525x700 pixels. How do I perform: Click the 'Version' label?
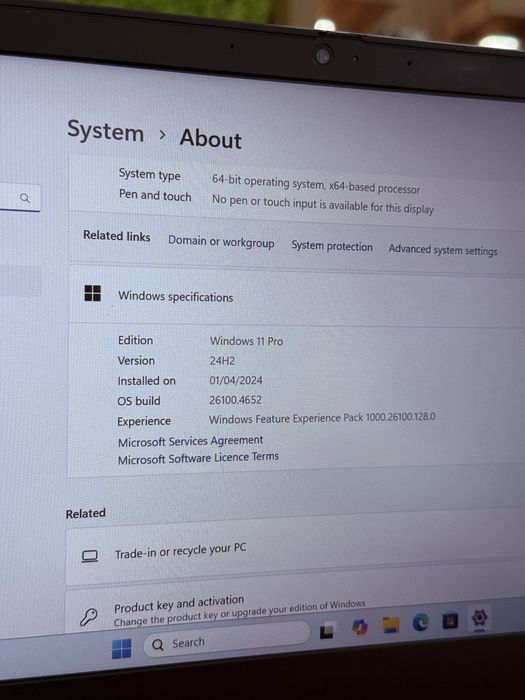pyautogui.click(x=136, y=360)
